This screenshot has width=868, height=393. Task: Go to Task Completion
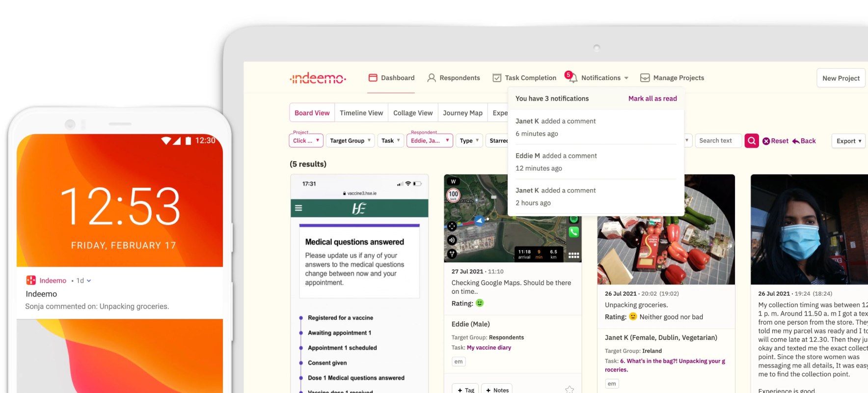[524, 78]
